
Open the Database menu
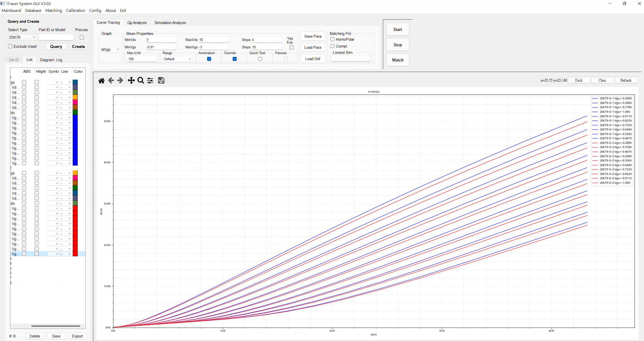pos(33,10)
